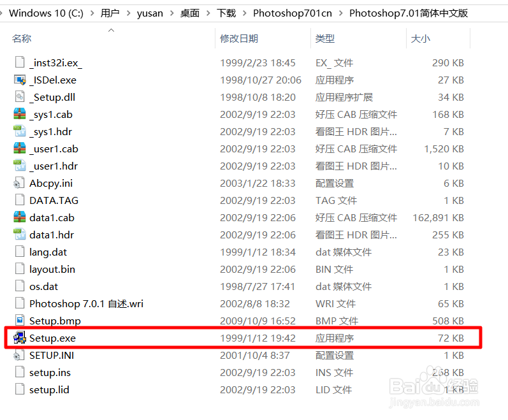Click the _user1.hdr image icon

[20, 165]
